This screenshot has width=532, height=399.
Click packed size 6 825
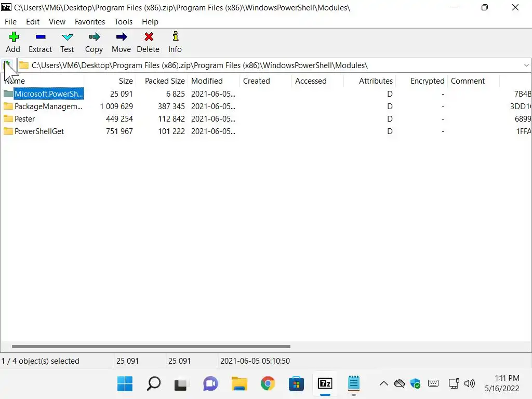tap(176, 94)
